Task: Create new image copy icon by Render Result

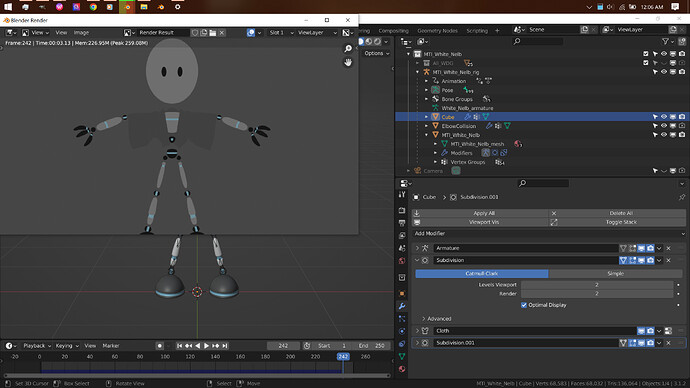Action: tap(204, 33)
